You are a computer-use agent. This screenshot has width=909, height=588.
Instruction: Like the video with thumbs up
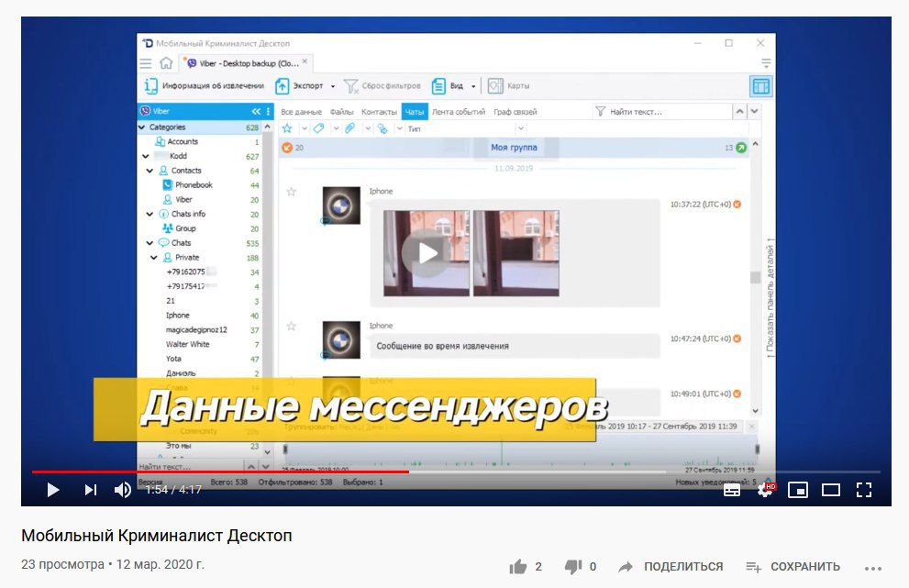click(x=518, y=567)
